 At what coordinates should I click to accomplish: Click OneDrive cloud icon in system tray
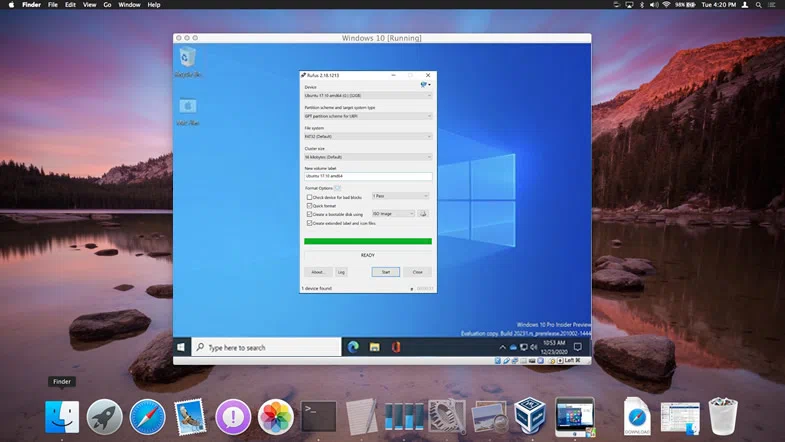[513, 347]
